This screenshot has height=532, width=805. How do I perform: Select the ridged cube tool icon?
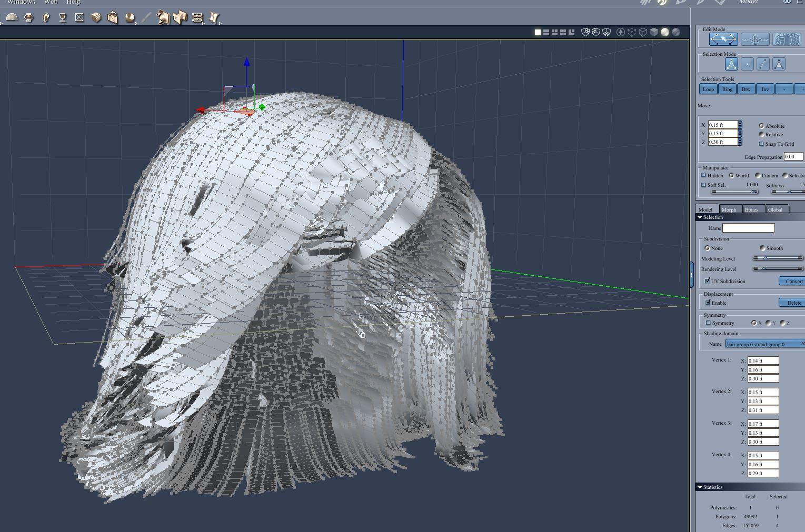pos(96,17)
